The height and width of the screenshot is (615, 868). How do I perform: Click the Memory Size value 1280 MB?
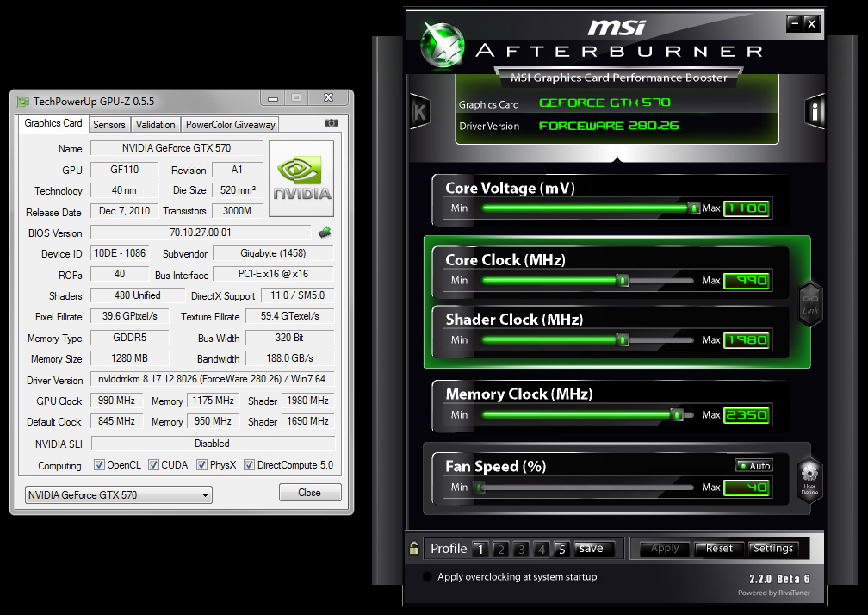129,358
